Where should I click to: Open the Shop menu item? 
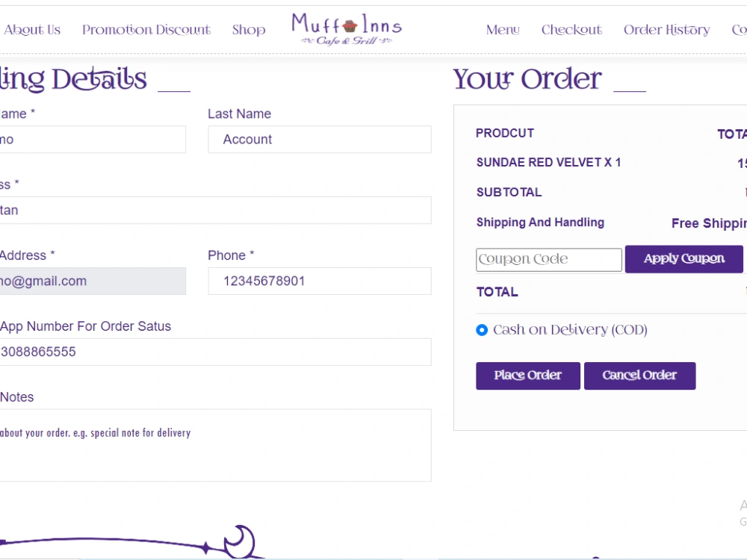click(249, 30)
